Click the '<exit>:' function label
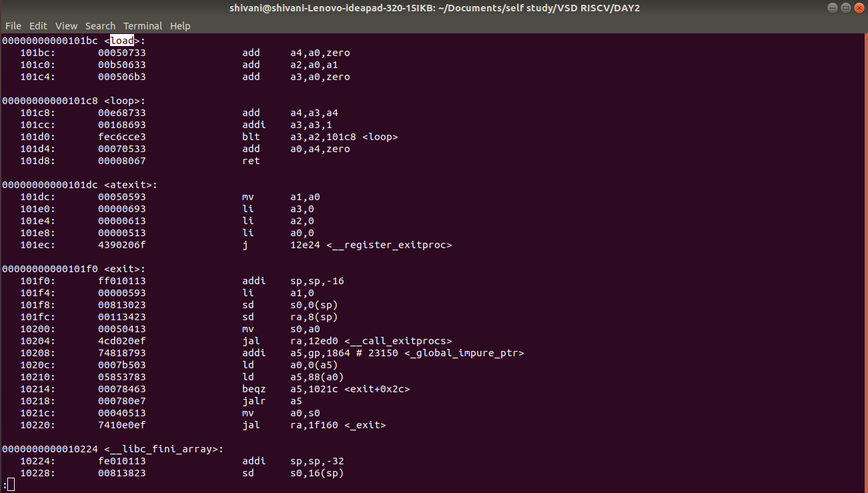This screenshot has height=493, width=868. tap(125, 269)
